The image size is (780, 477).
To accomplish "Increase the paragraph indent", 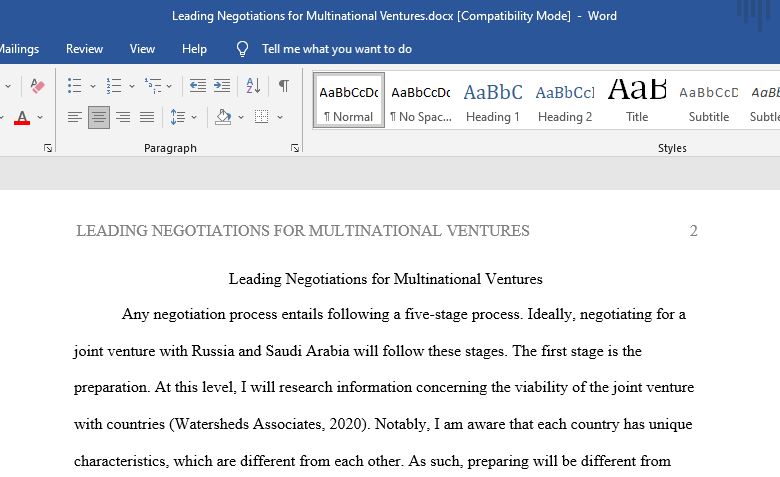I will [x=222, y=86].
